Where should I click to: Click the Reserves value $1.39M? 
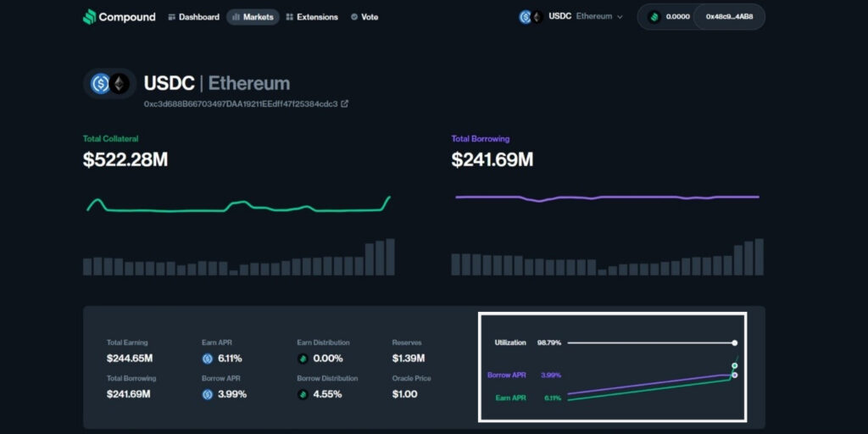409,359
